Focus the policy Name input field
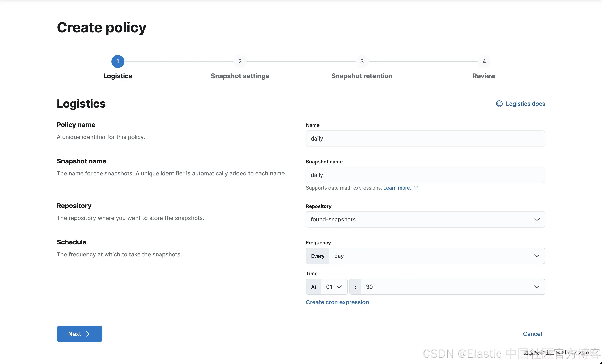Viewport: 602px width, 364px height. [x=425, y=138]
